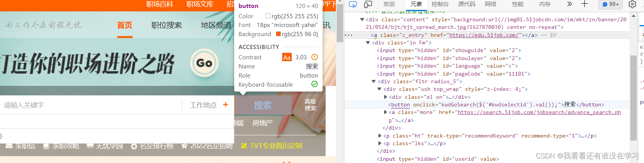Viewport: 644px width, 163px height.
Task: Switch to the 元素 tab
Action: click(416, 4)
